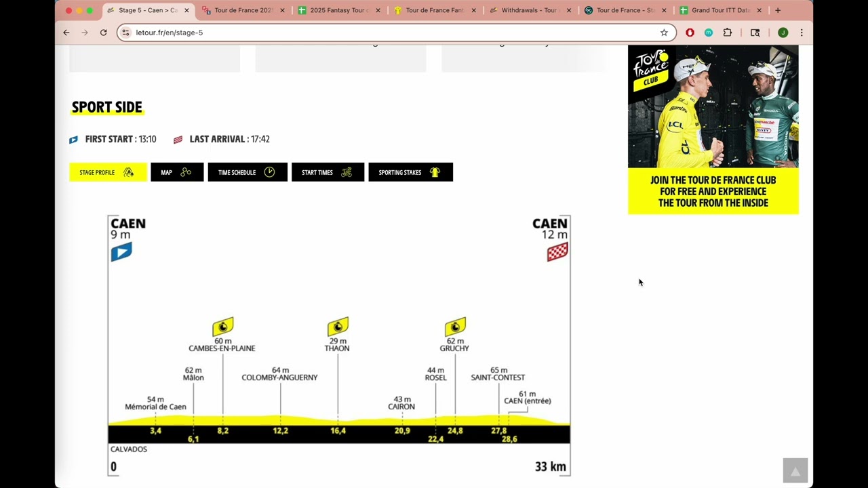
Task: Close the 'Stage 5 - Caen' tab
Action: tap(186, 10)
